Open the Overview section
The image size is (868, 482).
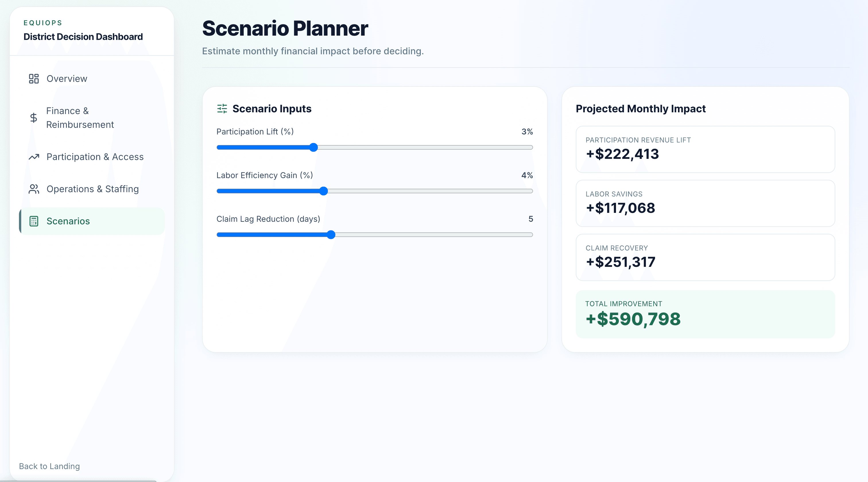coord(67,79)
